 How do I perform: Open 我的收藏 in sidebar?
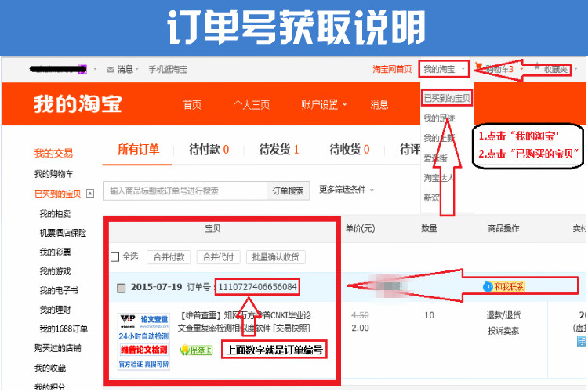tap(50, 368)
